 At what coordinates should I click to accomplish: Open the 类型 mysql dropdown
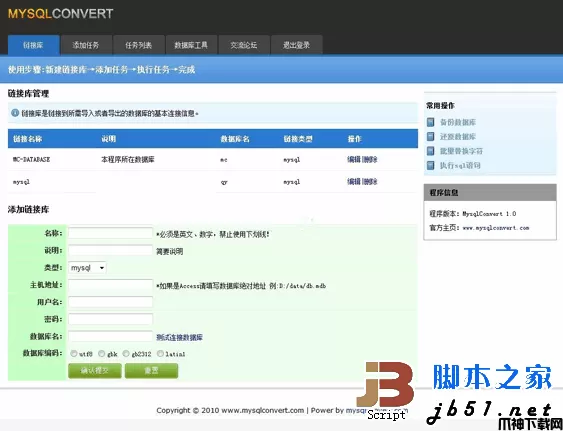(87, 268)
